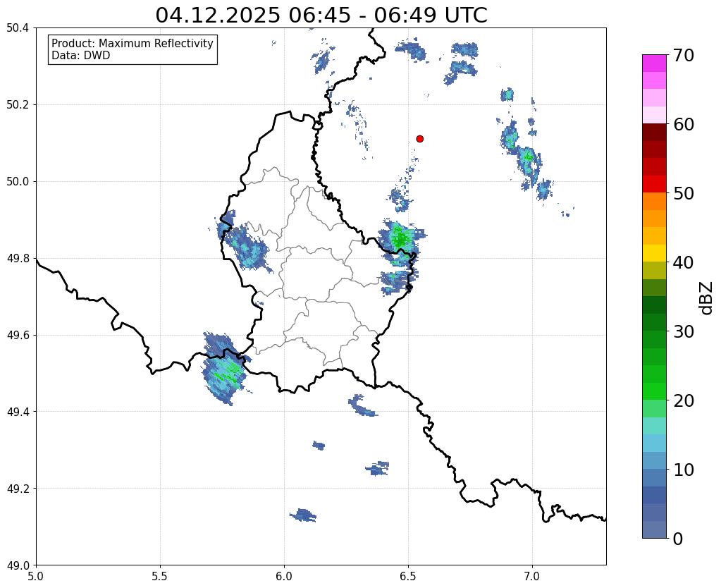Viewport: 721px width, 588px height.
Task: Pick the palest pink colorbar segment above 60
Action: click(x=654, y=115)
